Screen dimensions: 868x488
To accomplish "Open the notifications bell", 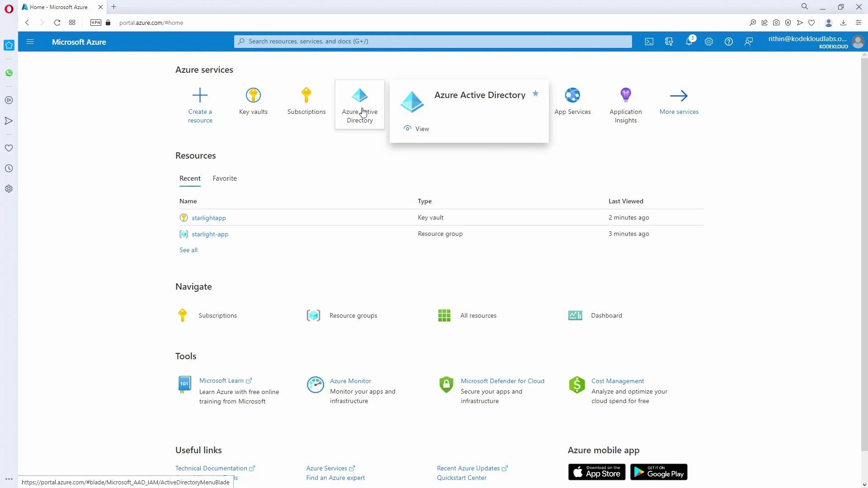I will pos(689,42).
